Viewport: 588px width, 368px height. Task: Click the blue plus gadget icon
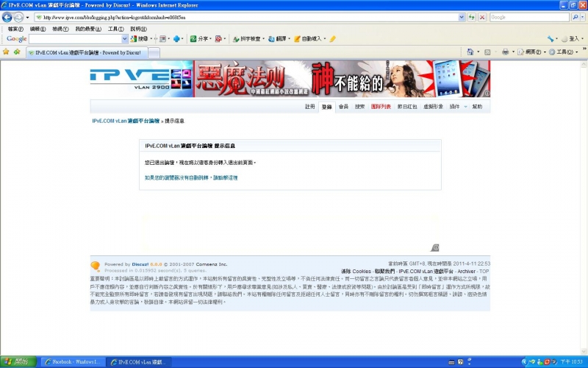click(x=176, y=39)
